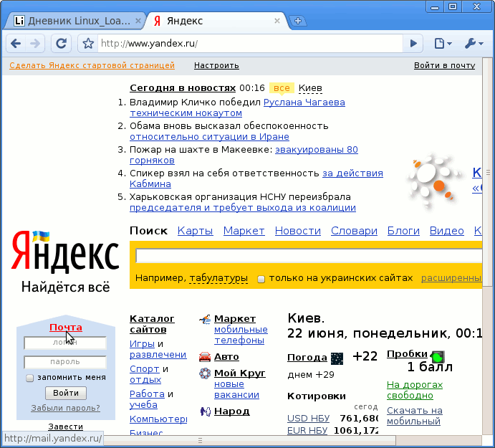Open the Блоги search tab

[x=403, y=231]
